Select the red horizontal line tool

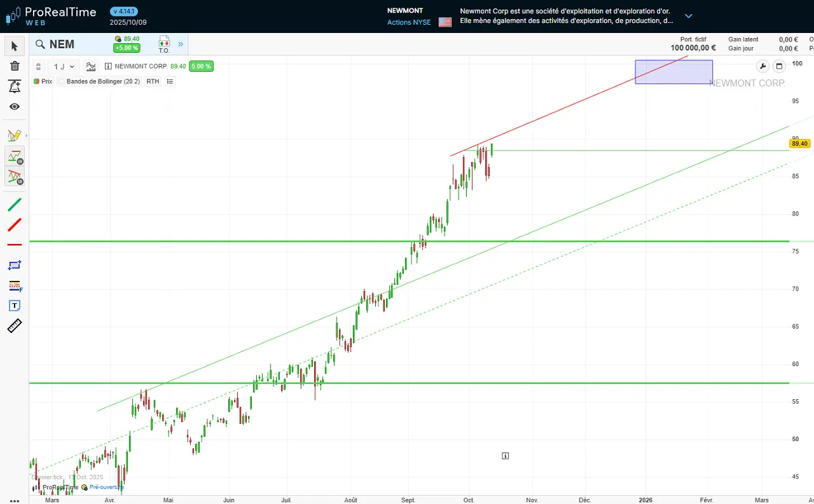[15, 245]
